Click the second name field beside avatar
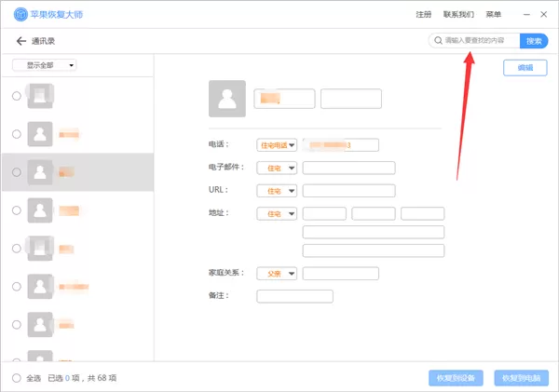Viewport: 559px width, 392px height. coord(351,99)
